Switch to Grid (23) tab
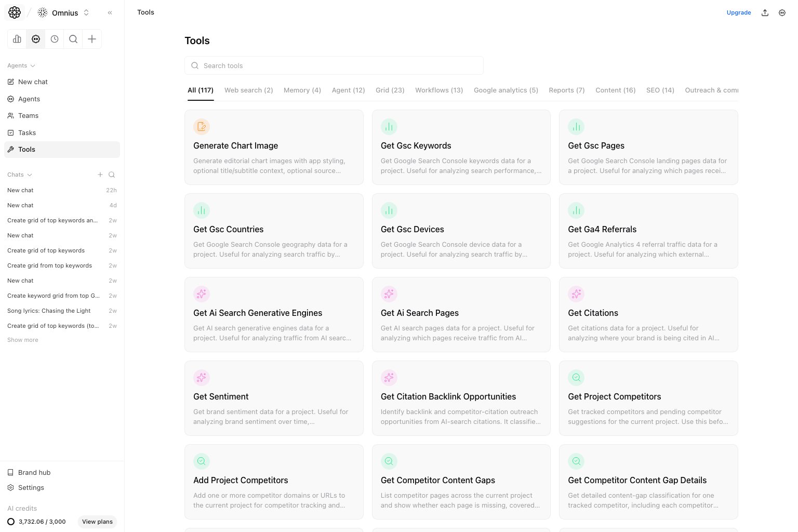 tap(390, 90)
